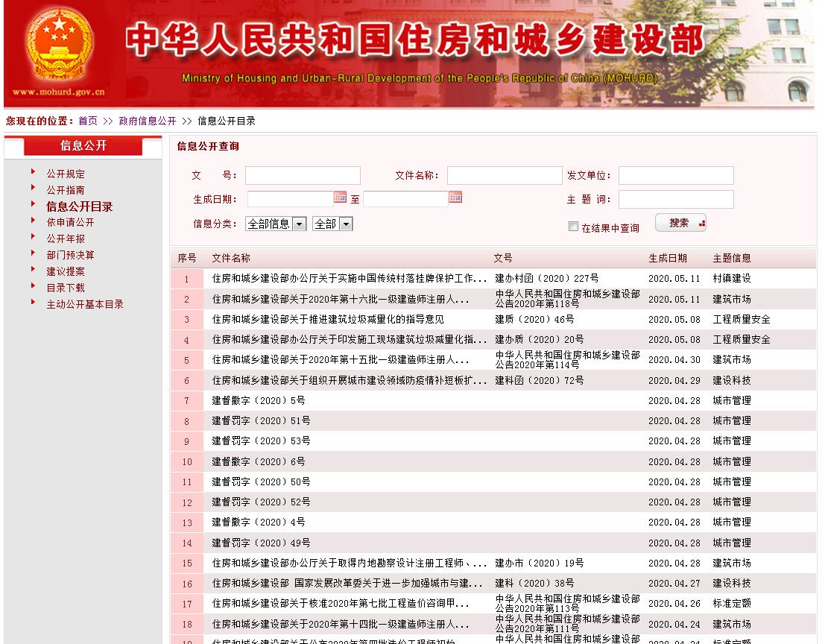Open the 2020年第十六批一级建造师注册 announcement

[x=341, y=300]
